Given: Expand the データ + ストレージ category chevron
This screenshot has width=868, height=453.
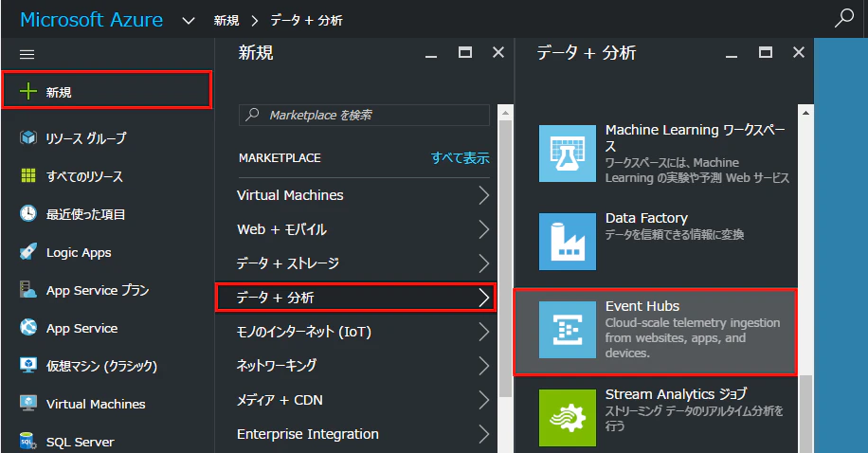Looking at the screenshot, I should tap(484, 263).
